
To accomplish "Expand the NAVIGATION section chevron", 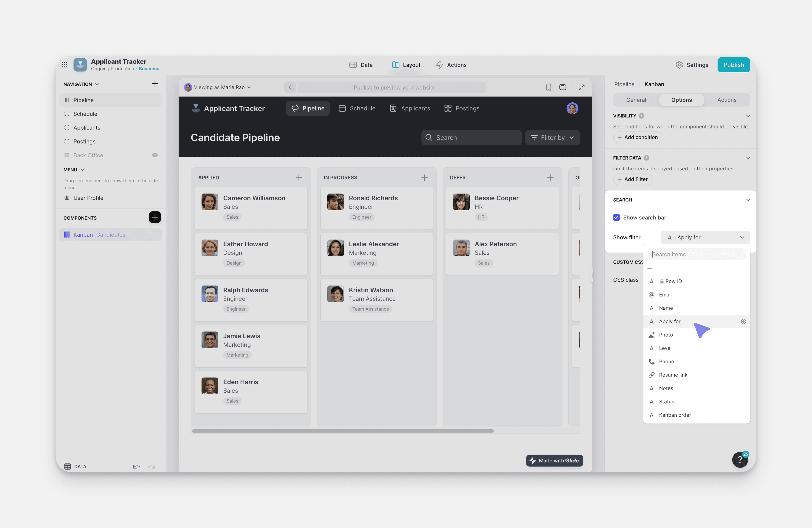I will (97, 84).
